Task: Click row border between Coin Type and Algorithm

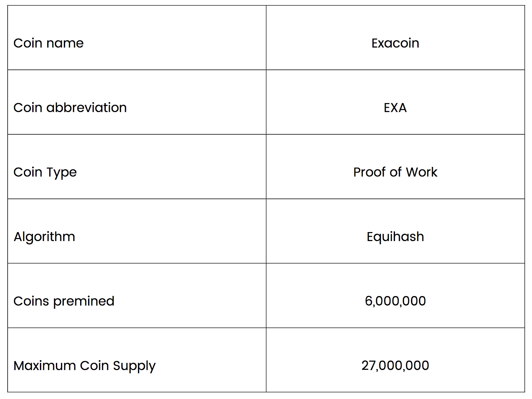Action: click(x=133, y=199)
